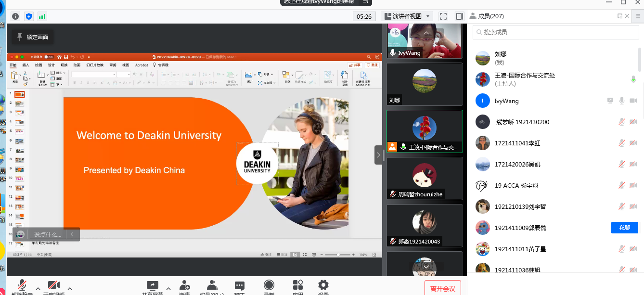Collapse the video strip with arrow handle
Viewport: 644px width, 295px height.
[x=378, y=155]
